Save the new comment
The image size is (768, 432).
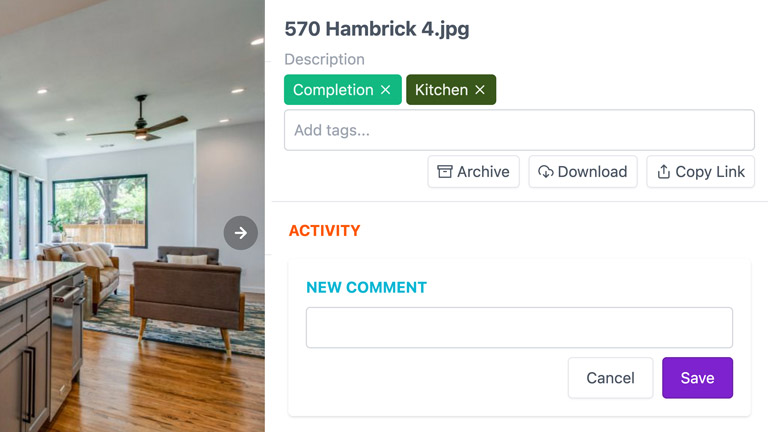click(x=697, y=378)
